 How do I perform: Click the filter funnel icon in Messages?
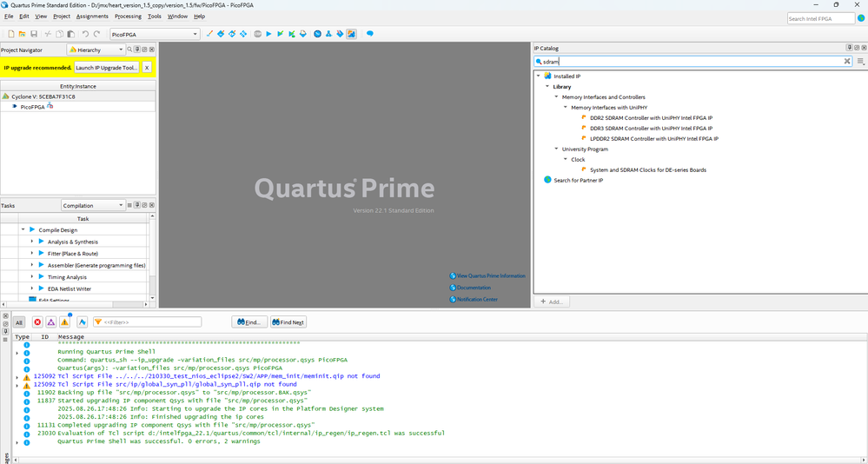98,321
